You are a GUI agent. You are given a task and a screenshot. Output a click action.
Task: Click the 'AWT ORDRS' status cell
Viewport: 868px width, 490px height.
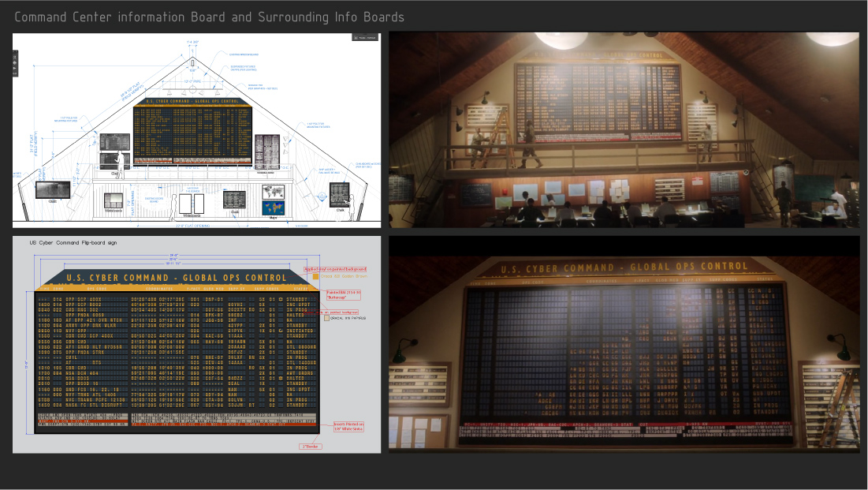[300, 373]
